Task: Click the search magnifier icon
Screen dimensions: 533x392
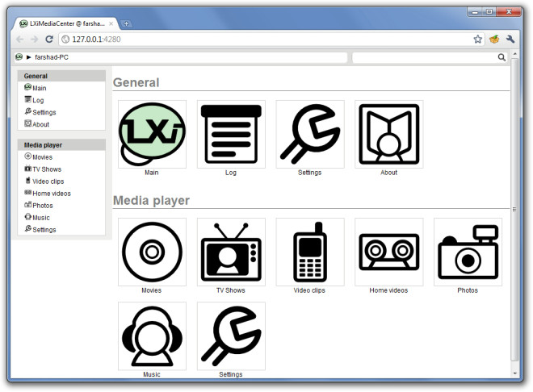Action: pos(502,57)
